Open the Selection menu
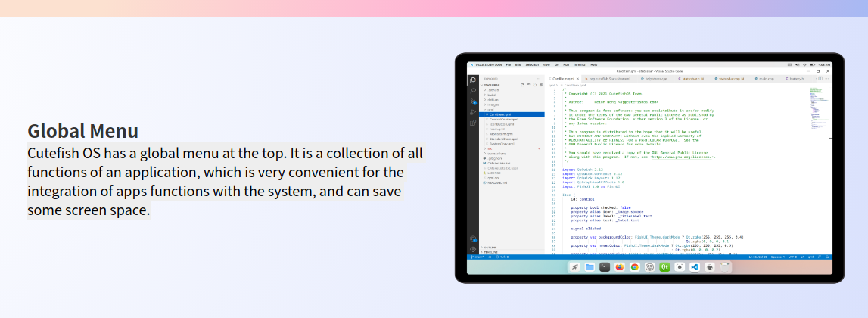This screenshot has height=318, width=868. tap(532, 65)
